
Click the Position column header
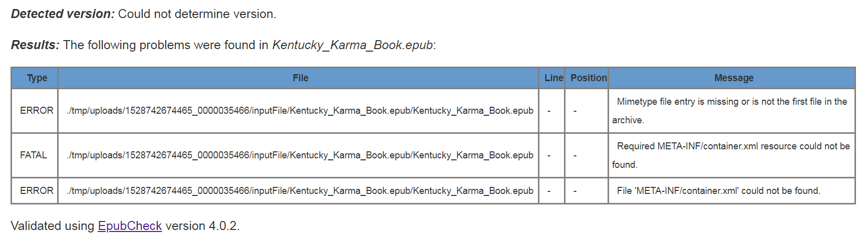tap(589, 78)
